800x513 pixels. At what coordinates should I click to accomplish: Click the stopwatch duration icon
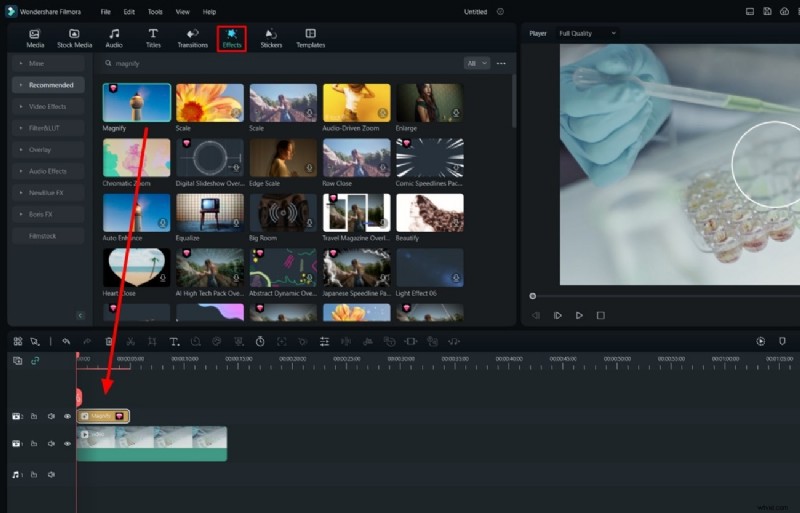click(260, 341)
